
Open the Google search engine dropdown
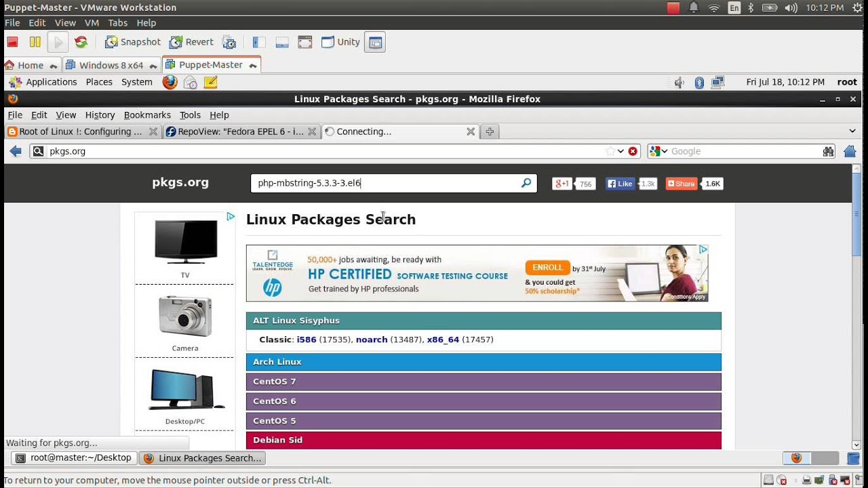tap(658, 151)
